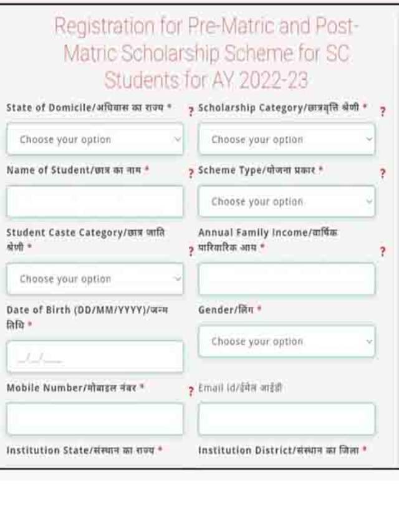This screenshot has height=532, width=399.
Task: Click help icon beside Name of Student
Action: pyautogui.click(x=191, y=173)
